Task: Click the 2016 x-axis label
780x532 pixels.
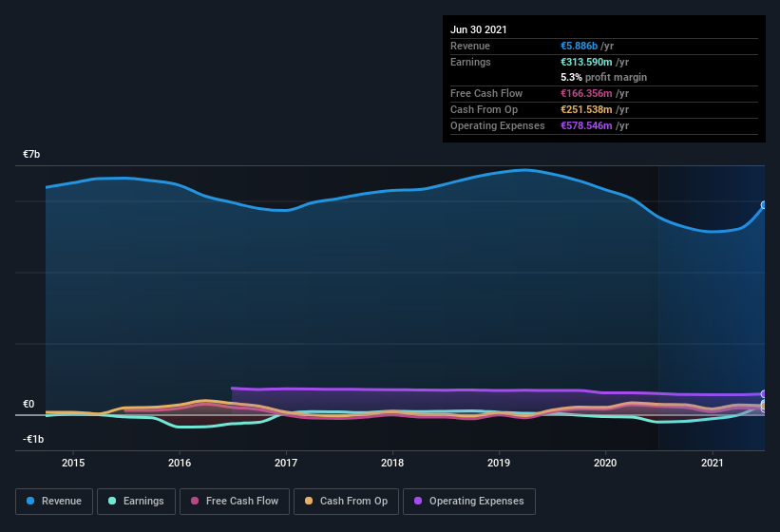Action: tap(180, 463)
